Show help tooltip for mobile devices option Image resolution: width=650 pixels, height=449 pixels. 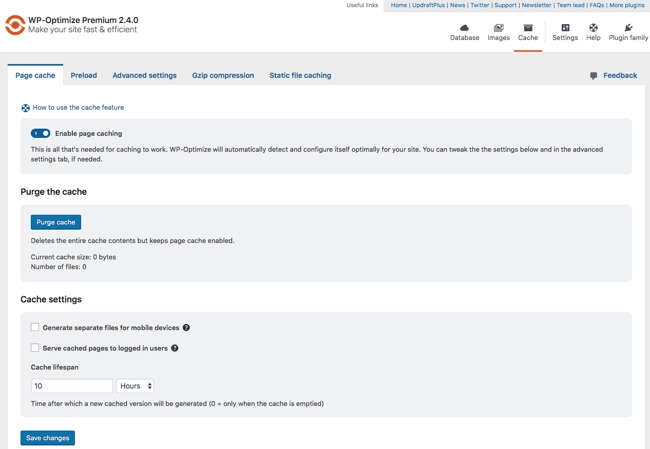coord(186,328)
